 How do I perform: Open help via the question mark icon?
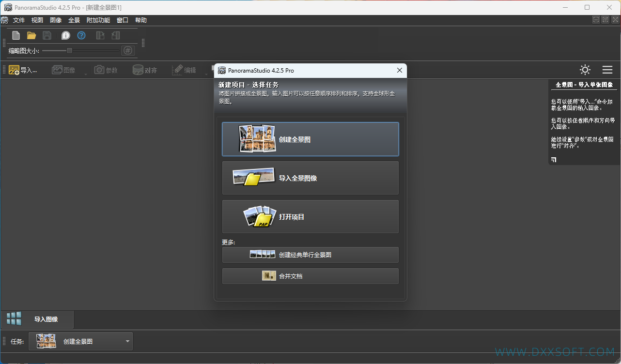coord(81,35)
